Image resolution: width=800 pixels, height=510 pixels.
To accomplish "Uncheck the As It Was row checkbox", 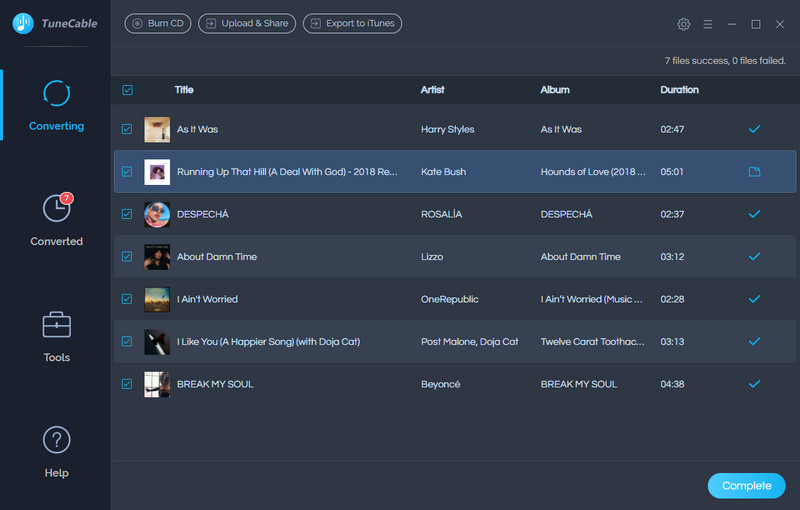I will point(127,129).
